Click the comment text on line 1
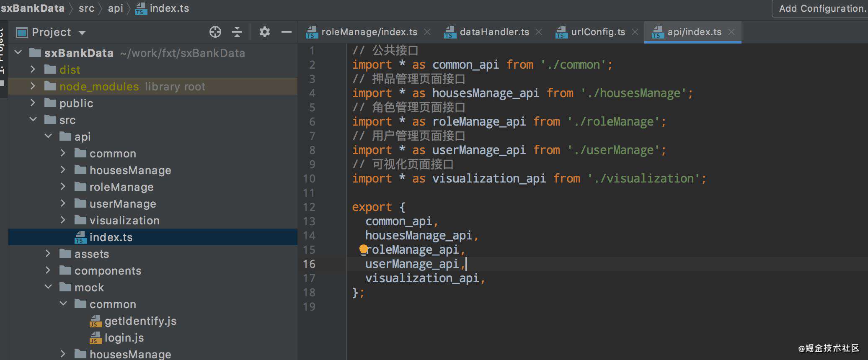The height and width of the screenshot is (360, 868). pos(385,51)
